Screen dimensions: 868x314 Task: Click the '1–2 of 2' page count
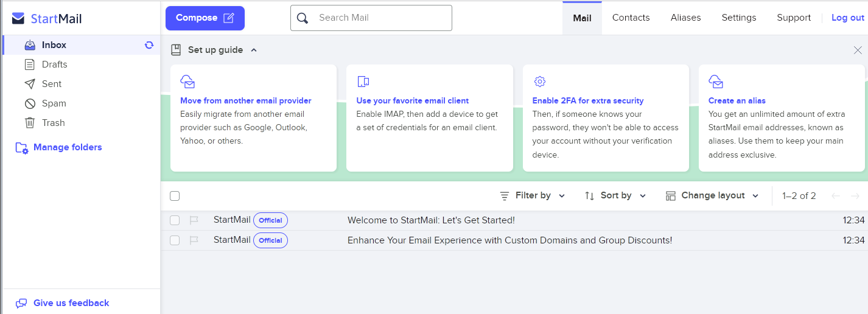[799, 196]
